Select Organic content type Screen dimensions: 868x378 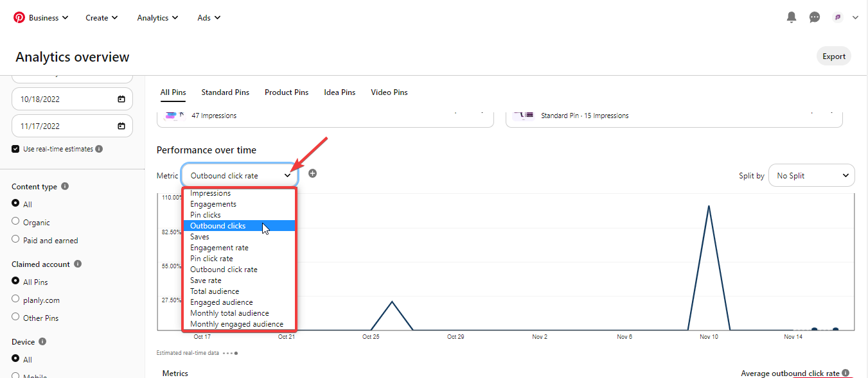click(15, 221)
